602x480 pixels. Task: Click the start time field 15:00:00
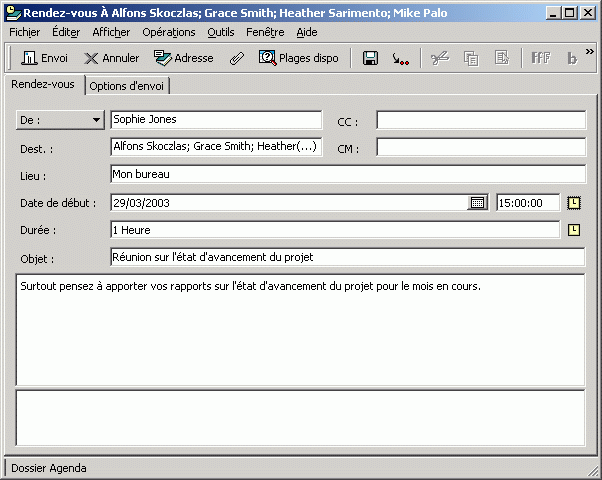click(x=528, y=203)
